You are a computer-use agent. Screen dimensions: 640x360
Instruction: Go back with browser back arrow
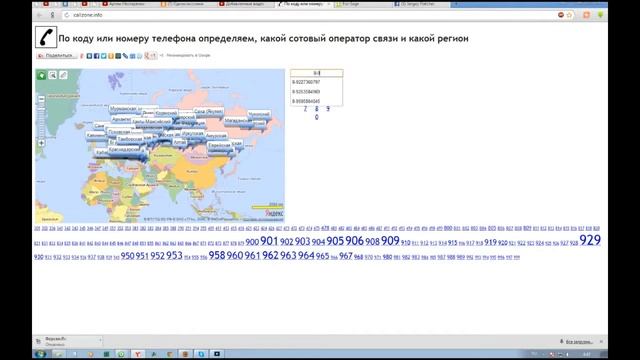39,15
